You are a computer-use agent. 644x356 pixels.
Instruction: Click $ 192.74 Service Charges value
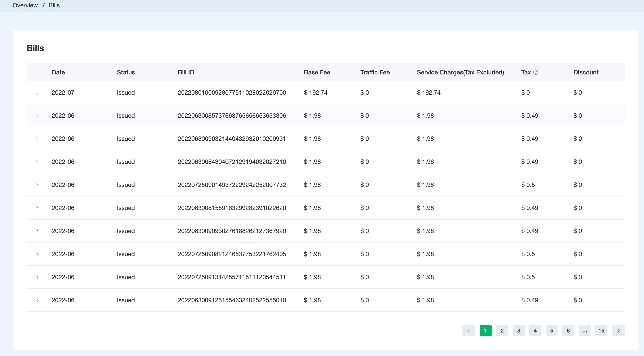pos(429,92)
